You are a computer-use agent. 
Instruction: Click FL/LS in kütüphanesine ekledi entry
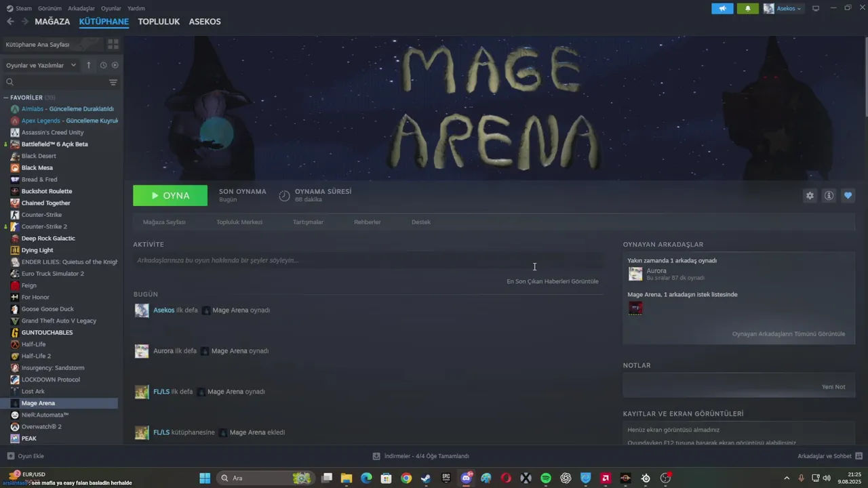[161, 432]
